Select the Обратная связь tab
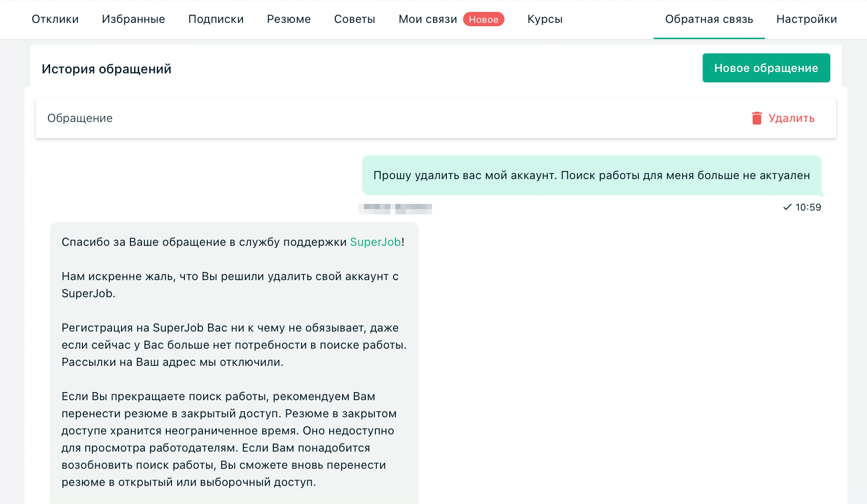Viewport: 867px width, 504px height. 709,19
